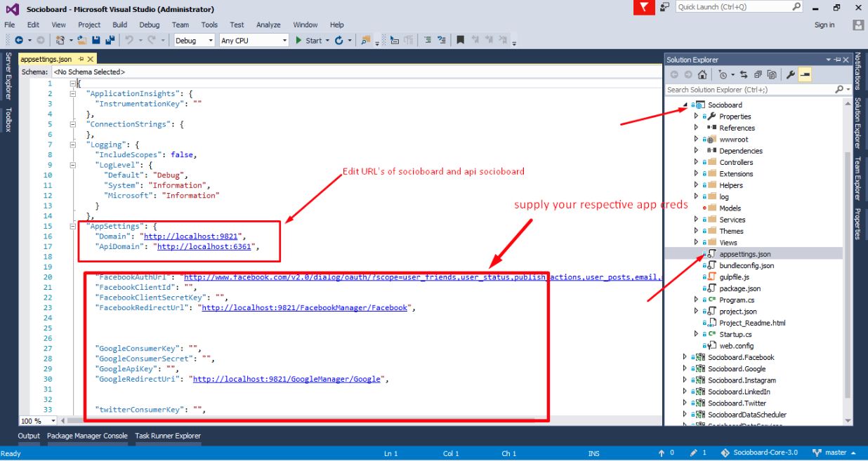Open the Output tab
The height and width of the screenshot is (461, 868).
point(29,436)
